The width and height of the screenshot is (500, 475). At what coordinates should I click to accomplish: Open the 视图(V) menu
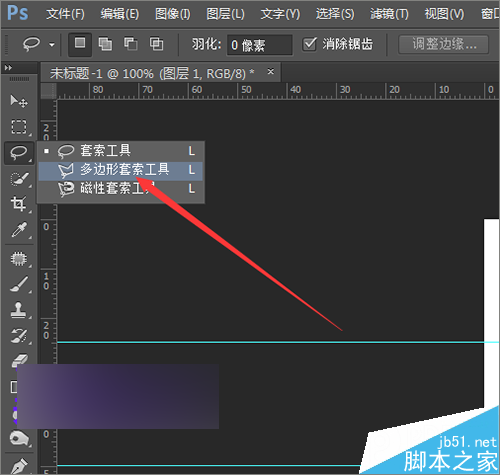444,14
